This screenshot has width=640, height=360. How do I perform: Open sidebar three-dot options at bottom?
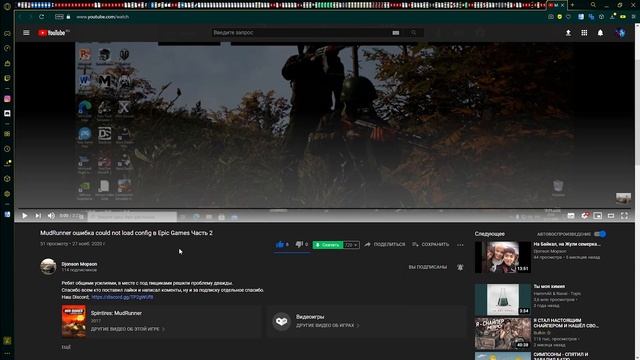[7, 353]
